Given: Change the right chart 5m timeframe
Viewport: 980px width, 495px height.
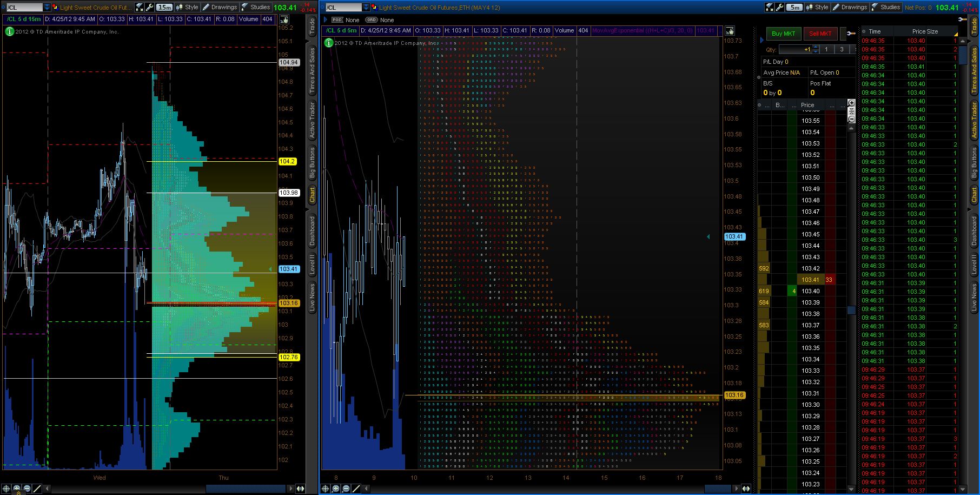Looking at the screenshot, I should pyautogui.click(x=794, y=7).
